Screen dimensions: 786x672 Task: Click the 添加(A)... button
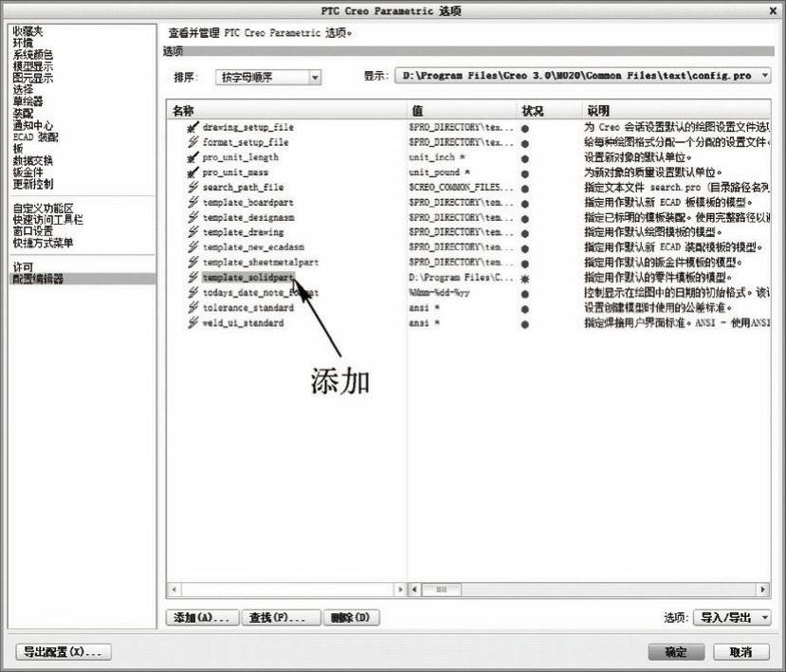click(x=203, y=617)
